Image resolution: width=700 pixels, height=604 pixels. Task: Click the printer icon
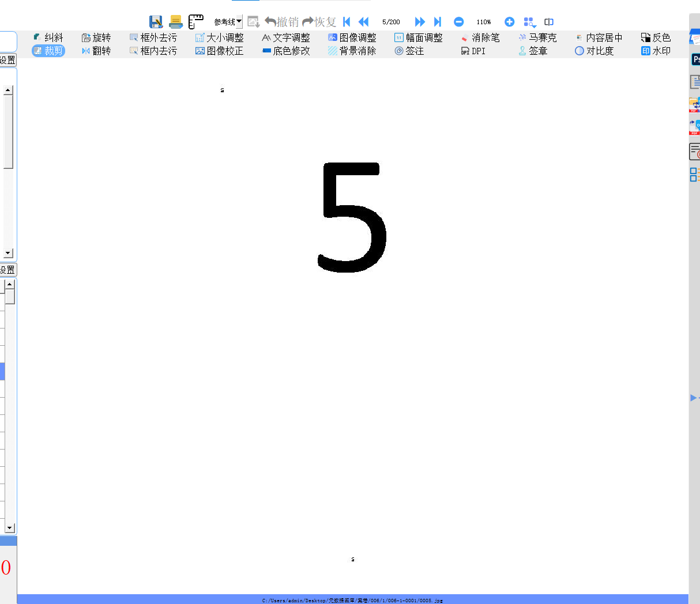point(176,22)
